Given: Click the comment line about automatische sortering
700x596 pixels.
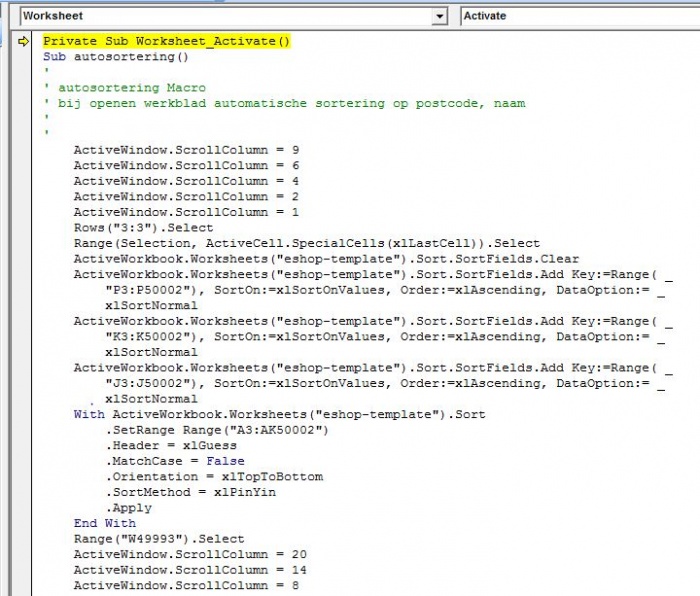Looking at the screenshot, I should [x=284, y=103].
